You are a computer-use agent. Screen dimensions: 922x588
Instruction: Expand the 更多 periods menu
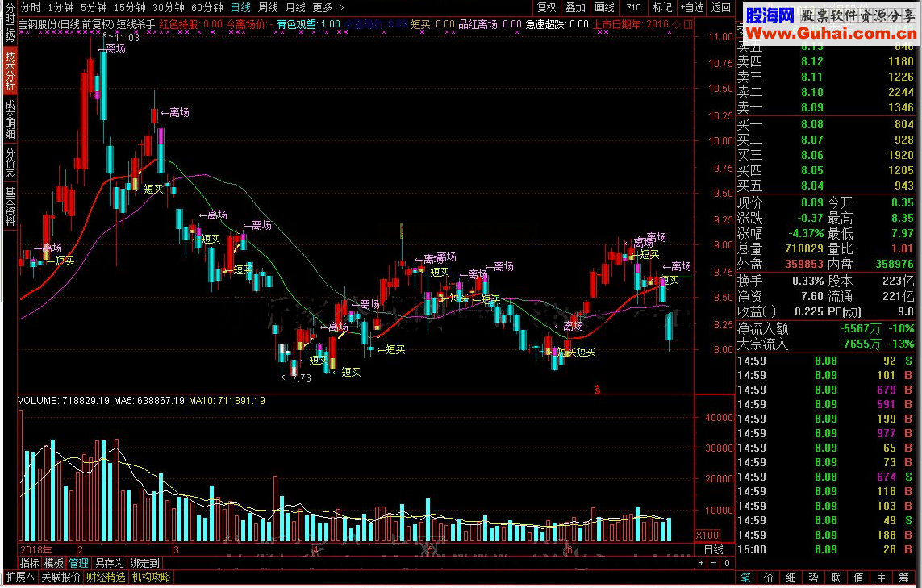[x=327, y=7]
